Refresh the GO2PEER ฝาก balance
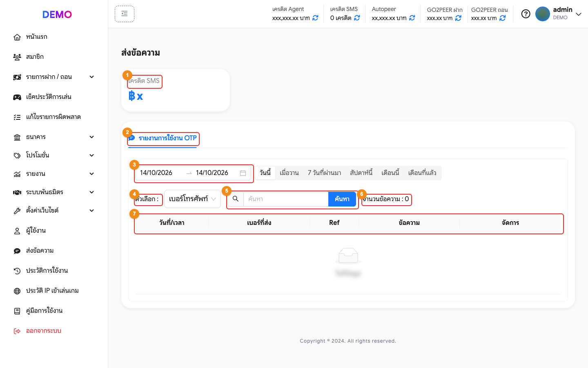The height and width of the screenshot is (368, 588). [x=458, y=18]
